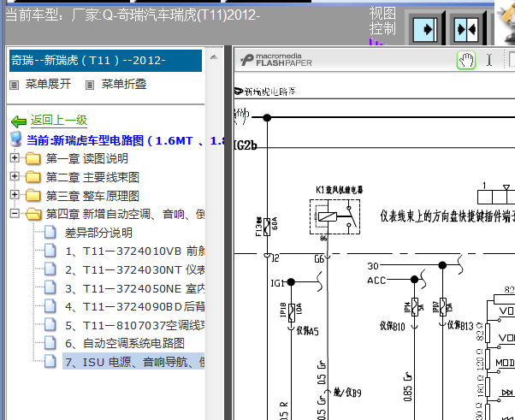Screen dimensions: 515x420
Task: Click the folder icon of 第二章 主要线束图
Action: click(x=33, y=177)
